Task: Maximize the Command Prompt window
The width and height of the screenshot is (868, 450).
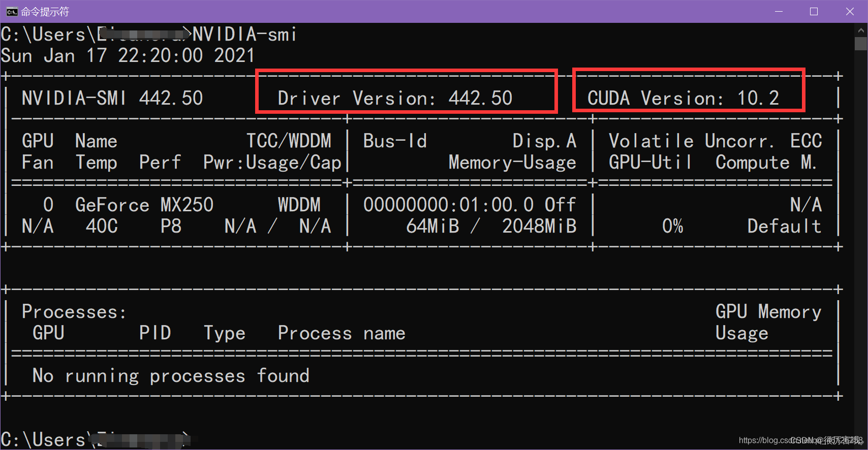Action: click(814, 11)
